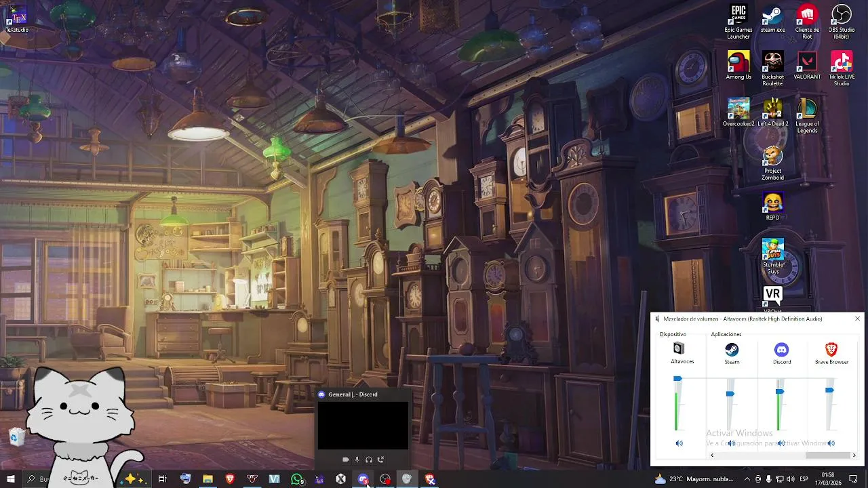Image resolution: width=868 pixels, height=488 pixels.
Task: Select the VALORANT desktop icon
Action: (807, 66)
